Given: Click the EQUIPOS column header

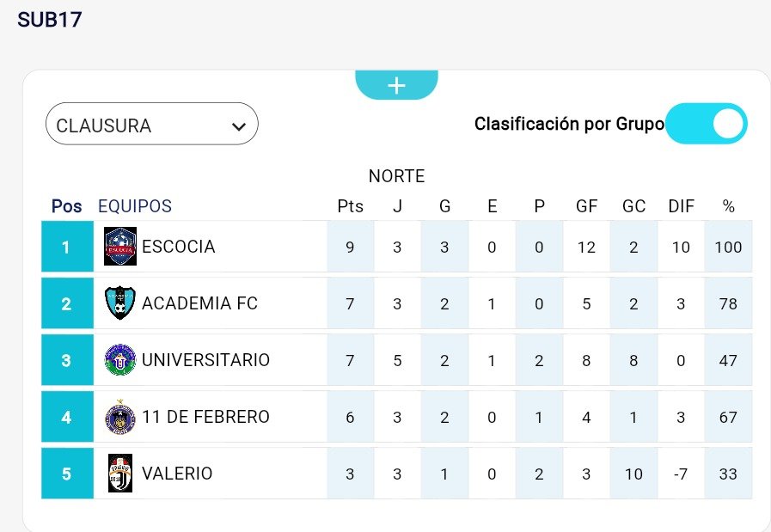Looking at the screenshot, I should pos(135,206).
